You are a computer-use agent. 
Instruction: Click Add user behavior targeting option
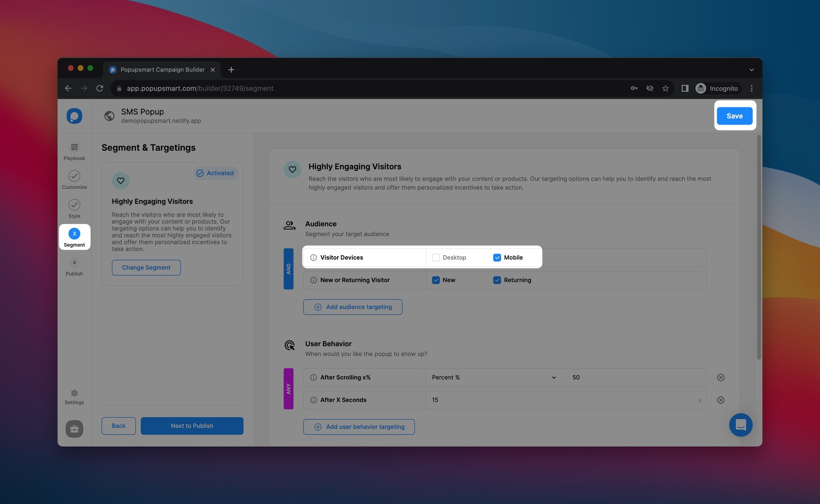(358, 427)
